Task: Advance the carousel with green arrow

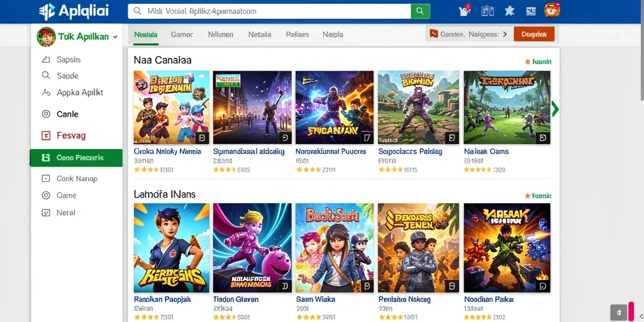Action: [x=555, y=109]
